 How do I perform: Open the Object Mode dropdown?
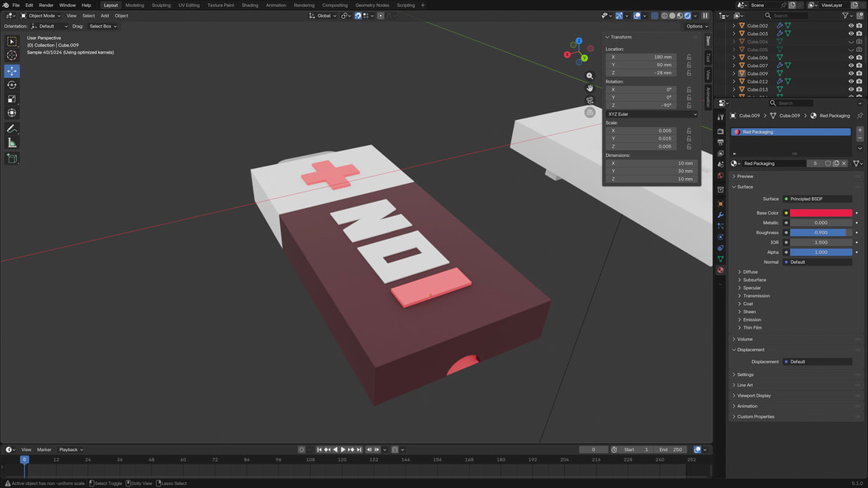(x=39, y=16)
